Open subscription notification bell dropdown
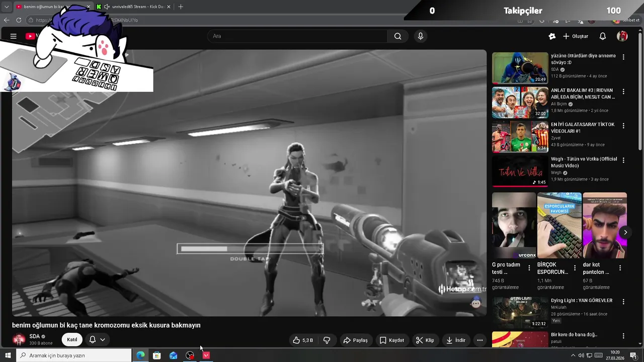644x362 pixels. [x=97, y=340]
